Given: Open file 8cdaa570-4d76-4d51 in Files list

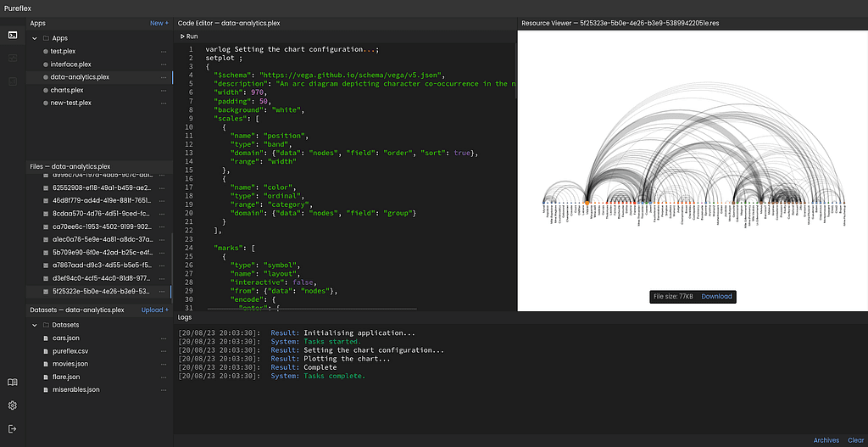Looking at the screenshot, I should coord(100,214).
